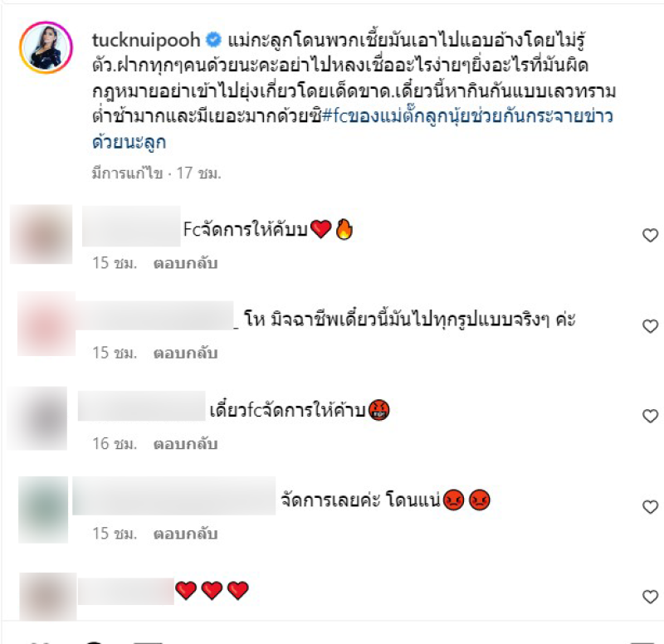This screenshot has width=664, height=644.
Task: Open tucknuipooh's profile picture story ring
Action: pos(46,47)
